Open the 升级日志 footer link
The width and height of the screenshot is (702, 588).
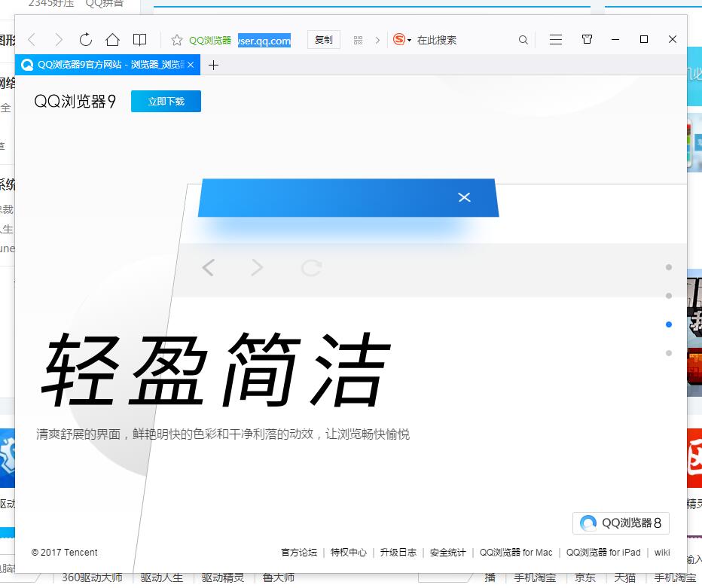[x=398, y=552]
